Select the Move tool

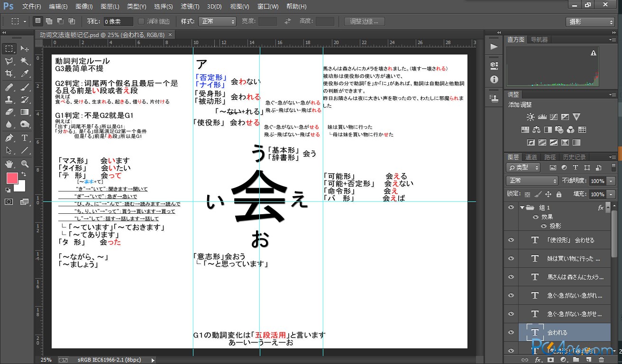[x=25, y=48]
